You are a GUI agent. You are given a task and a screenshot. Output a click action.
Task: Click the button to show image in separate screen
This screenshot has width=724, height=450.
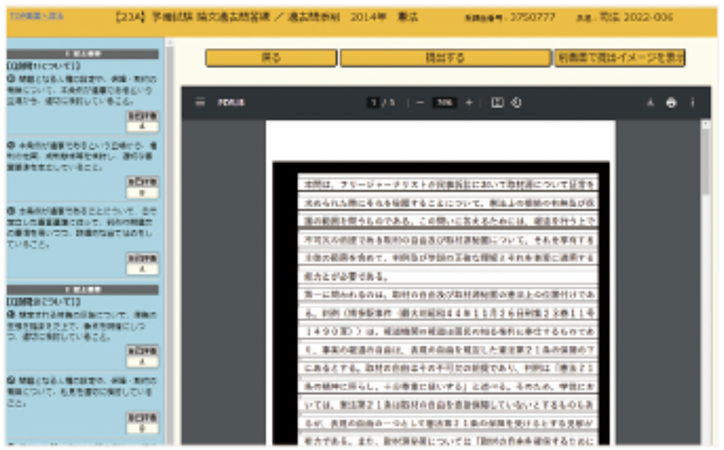(620, 58)
